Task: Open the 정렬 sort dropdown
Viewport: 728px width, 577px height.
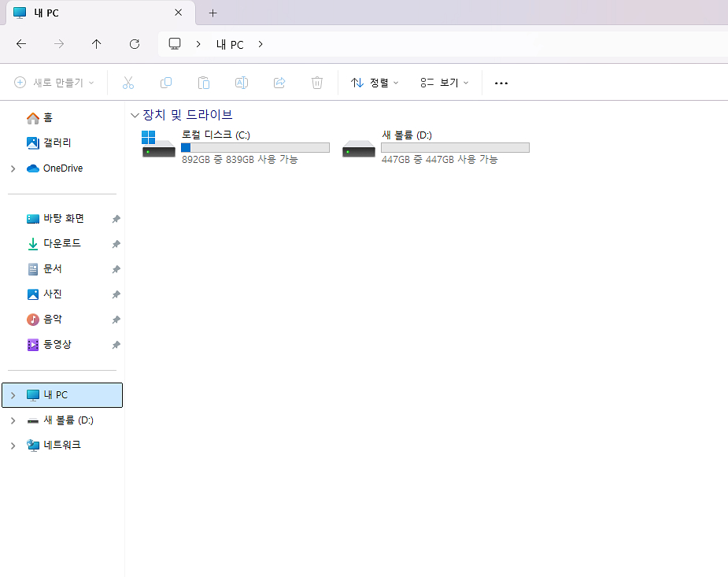Action: click(x=375, y=83)
